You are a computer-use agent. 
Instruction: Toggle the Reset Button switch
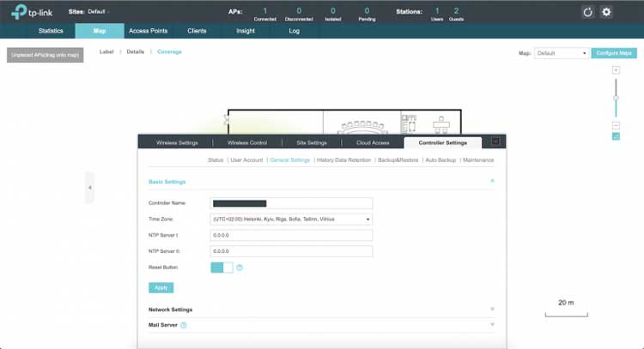pyautogui.click(x=222, y=268)
